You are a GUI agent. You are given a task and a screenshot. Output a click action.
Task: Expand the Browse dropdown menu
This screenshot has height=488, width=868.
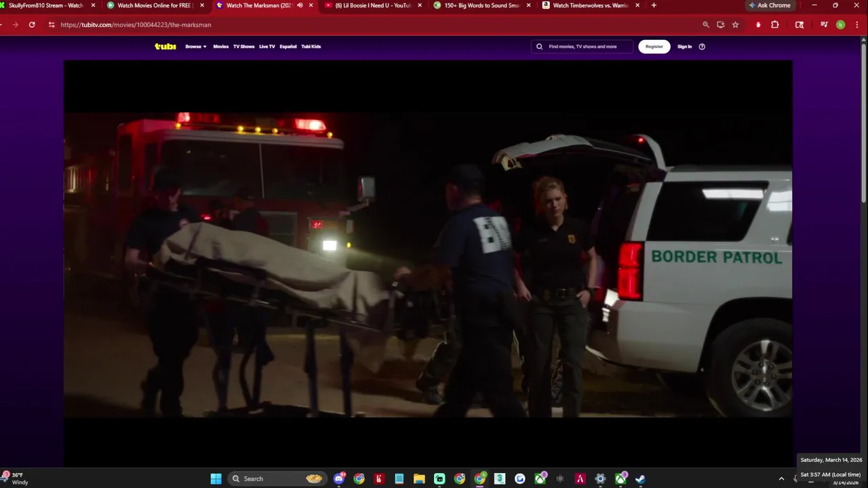(196, 47)
